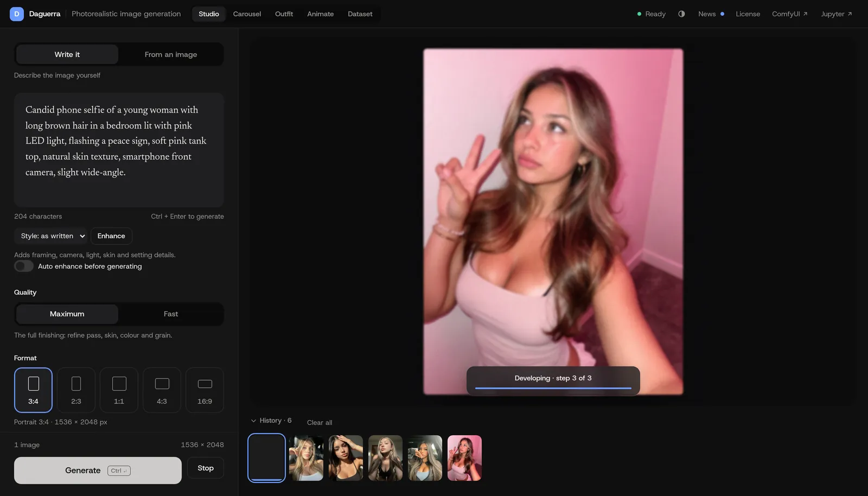The width and height of the screenshot is (868, 496).
Task: Open Jupyter external link
Action: point(836,14)
